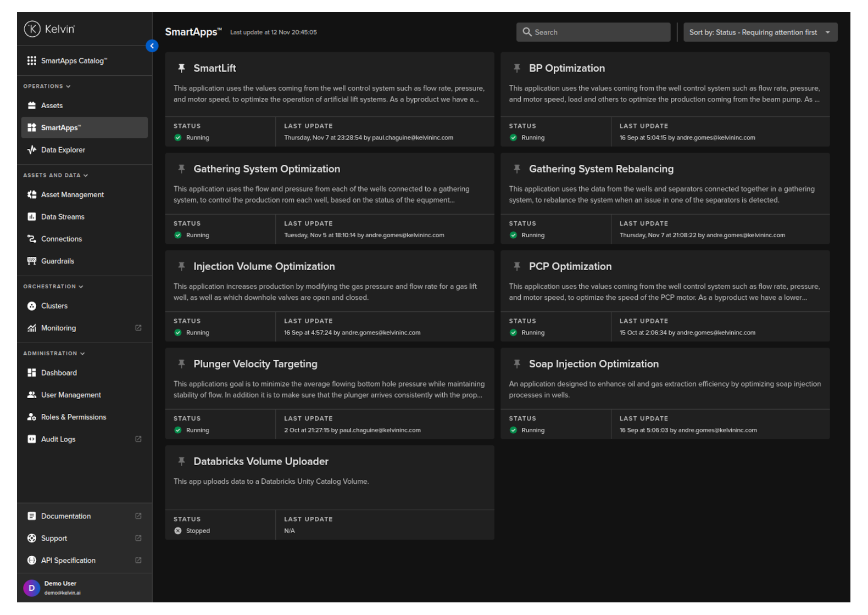Viewport: 868px width, 615px height.
Task: Open the API Specification link
Action: 68,561
